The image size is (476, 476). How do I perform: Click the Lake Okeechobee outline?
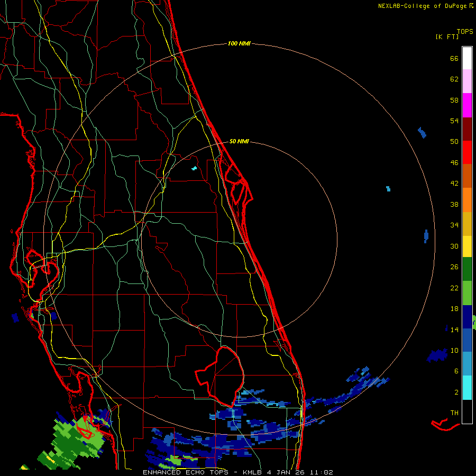tap(221, 377)
